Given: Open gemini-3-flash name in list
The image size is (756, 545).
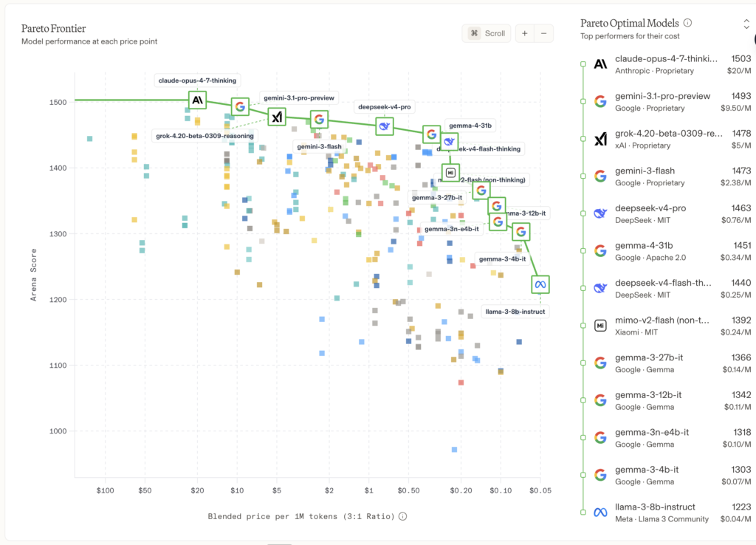Looking at the screenshot, I should pyautogui.click(x=645, y=171).
